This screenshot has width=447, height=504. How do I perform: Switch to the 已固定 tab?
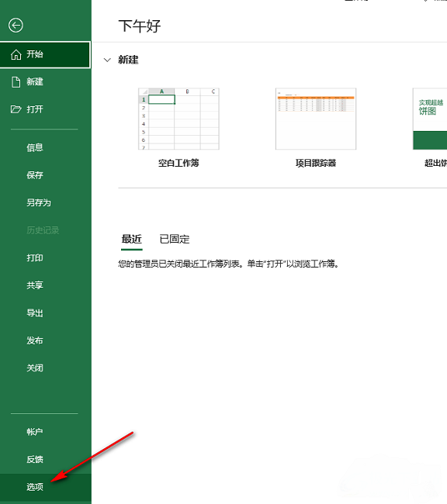coord(175,239)
